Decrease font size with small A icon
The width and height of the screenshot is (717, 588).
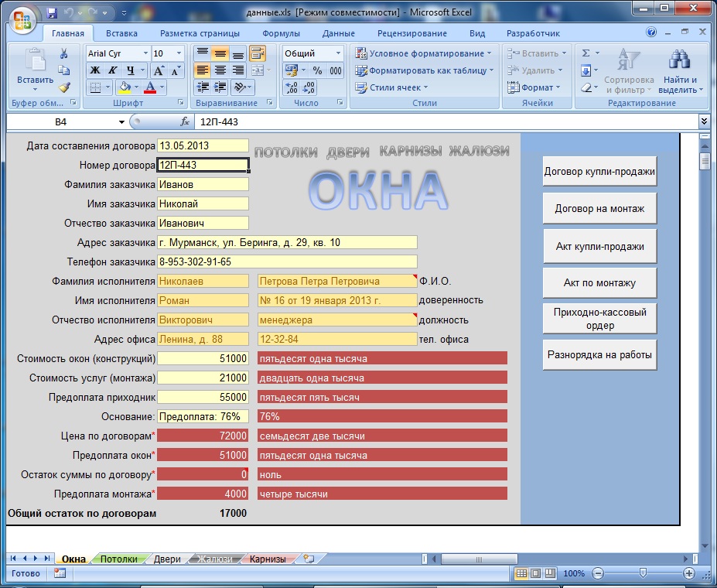(175, 70)
